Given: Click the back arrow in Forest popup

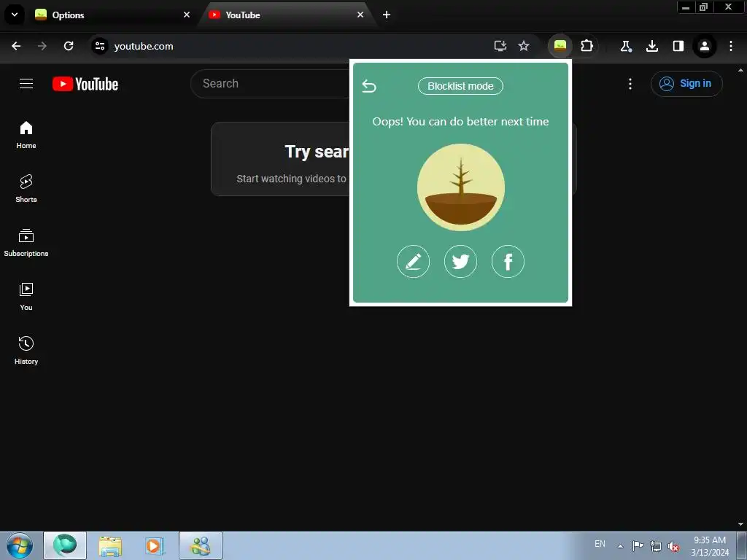Looking at the screenshot, I should [368, 86].
